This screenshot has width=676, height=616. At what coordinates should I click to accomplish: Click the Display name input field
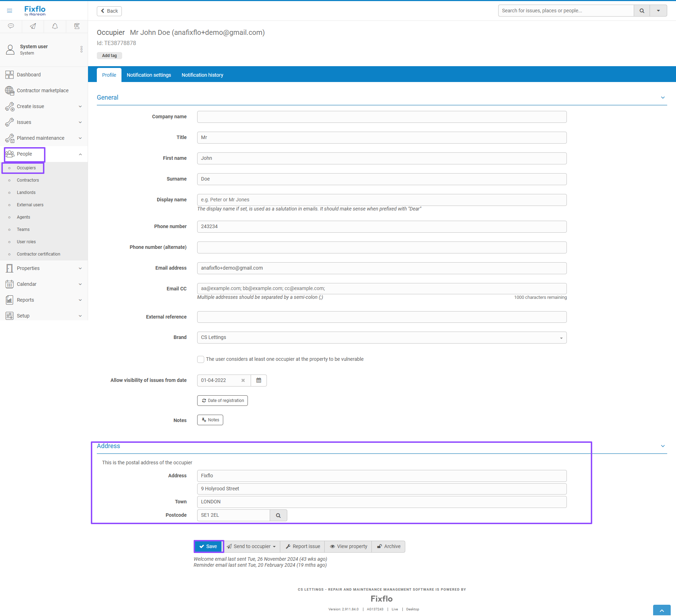tap(382, 200)
